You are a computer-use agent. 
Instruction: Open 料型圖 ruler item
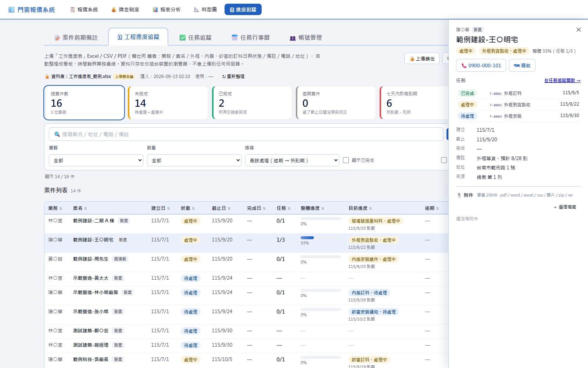click(205, 10)
